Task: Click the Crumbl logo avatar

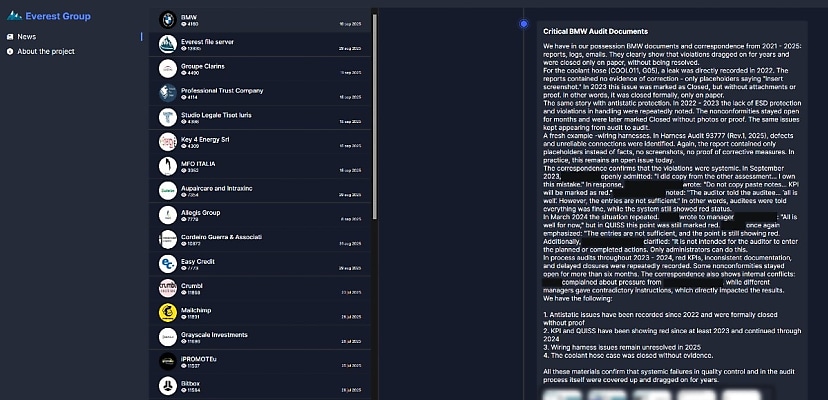Action: tap(168, 288)
